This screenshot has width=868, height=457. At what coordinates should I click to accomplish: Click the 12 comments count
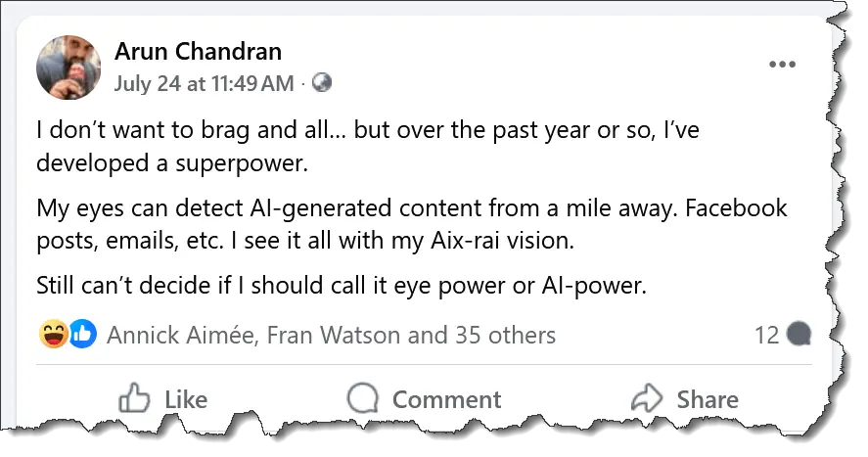tap(766, 336)
